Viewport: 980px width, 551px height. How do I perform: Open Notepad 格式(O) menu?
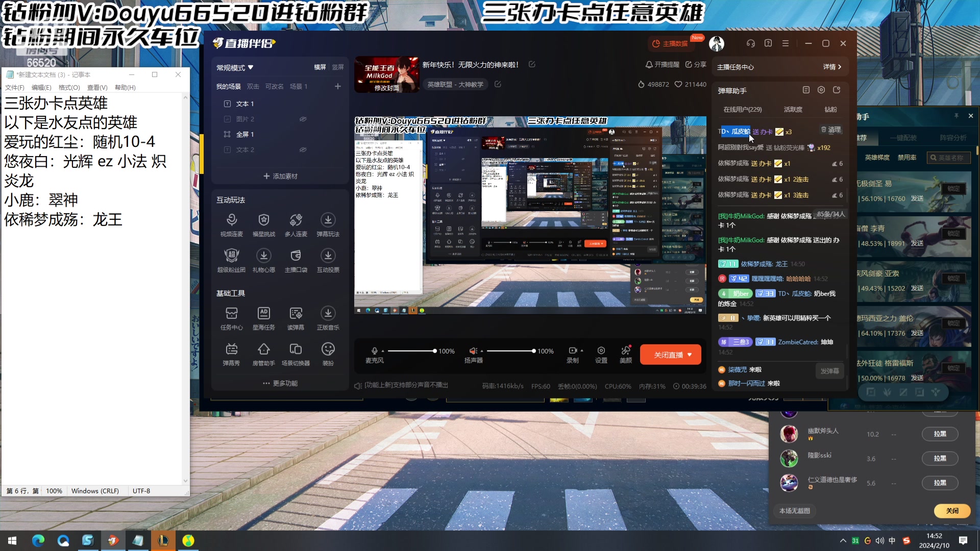(69, 88)
